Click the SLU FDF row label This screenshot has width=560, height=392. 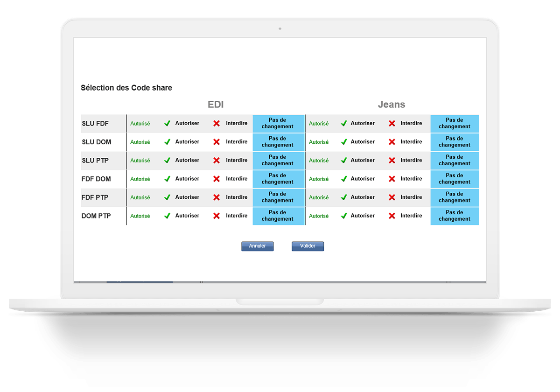click(95, 124)
